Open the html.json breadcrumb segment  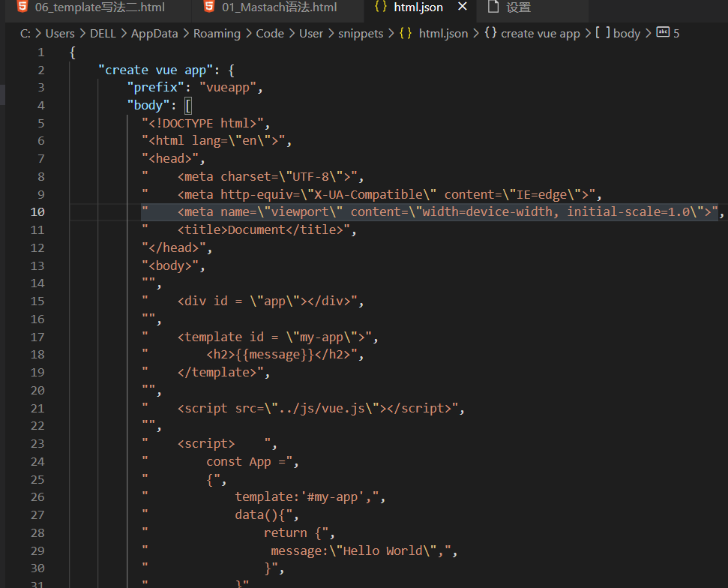(443, 34)
